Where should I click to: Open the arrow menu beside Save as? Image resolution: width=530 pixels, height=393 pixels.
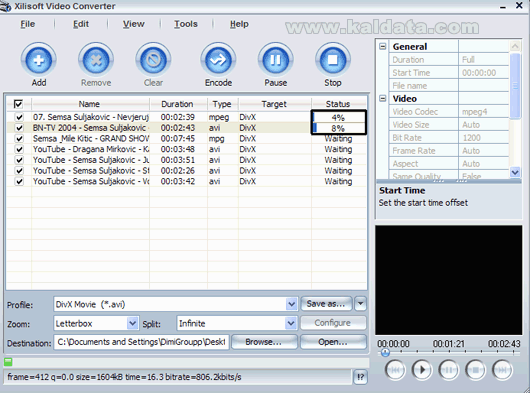click(x=360, y=304)
